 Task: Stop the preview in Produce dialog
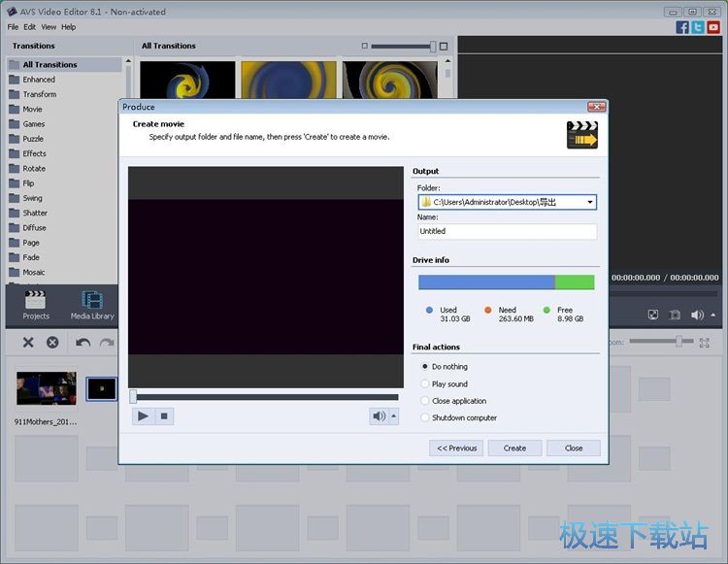click(164, 415)
